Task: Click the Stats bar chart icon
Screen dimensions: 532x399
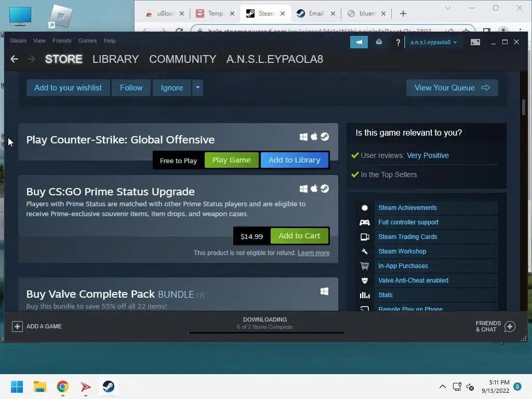Action: click(x=365, y=295)
